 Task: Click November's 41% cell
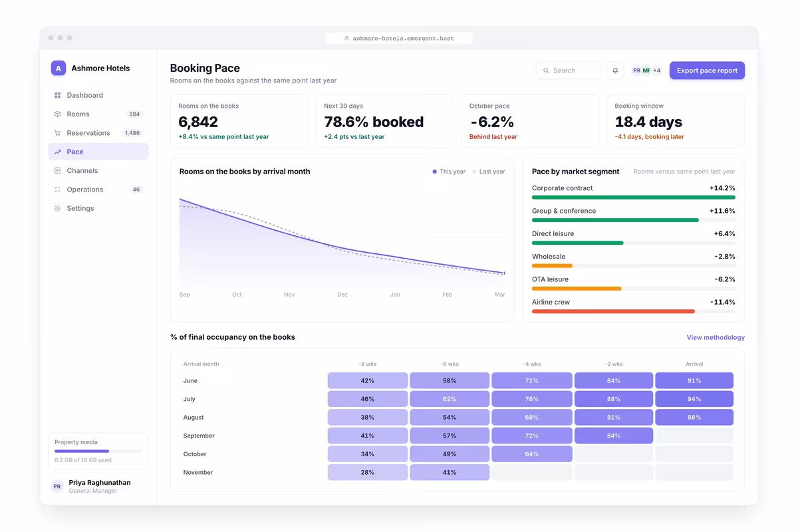(x=450, y=472)
